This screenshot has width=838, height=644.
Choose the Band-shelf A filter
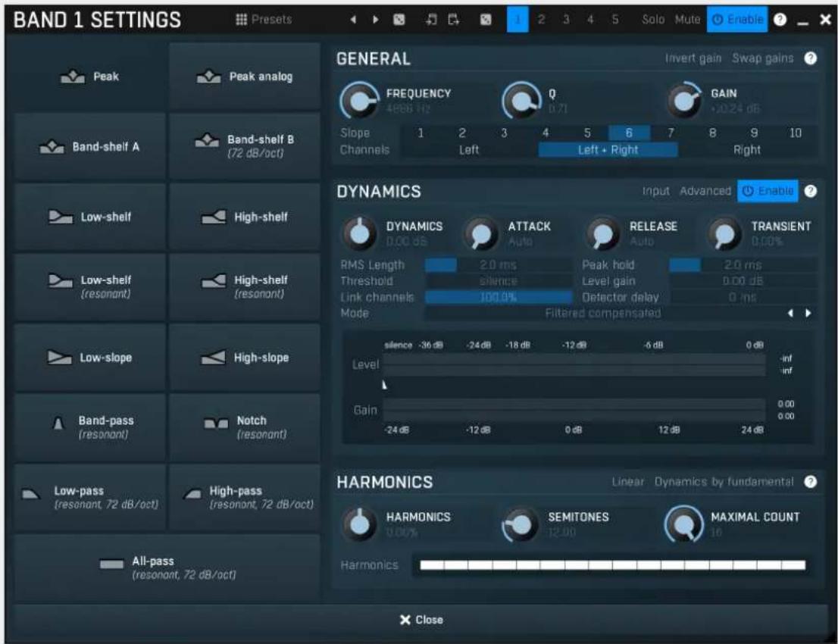click(x=89, y=146)
